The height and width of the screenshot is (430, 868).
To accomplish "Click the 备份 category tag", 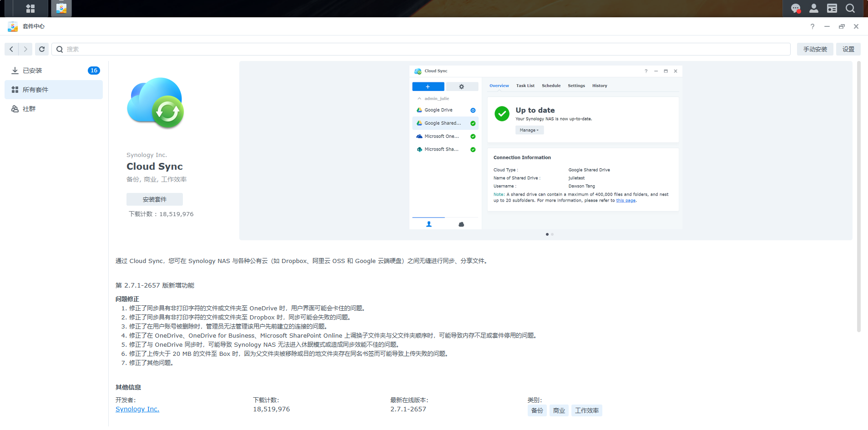I will (537, 410).
